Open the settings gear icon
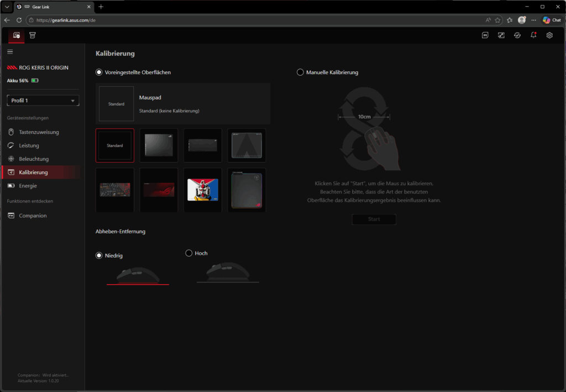Viewport: 566px width, 392px height. coord(549,35)
